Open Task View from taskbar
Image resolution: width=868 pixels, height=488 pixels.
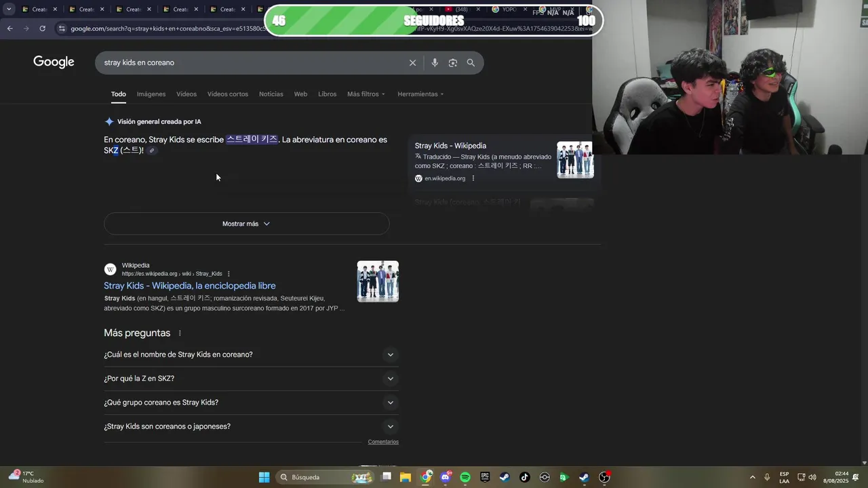(x=387, y=477)
